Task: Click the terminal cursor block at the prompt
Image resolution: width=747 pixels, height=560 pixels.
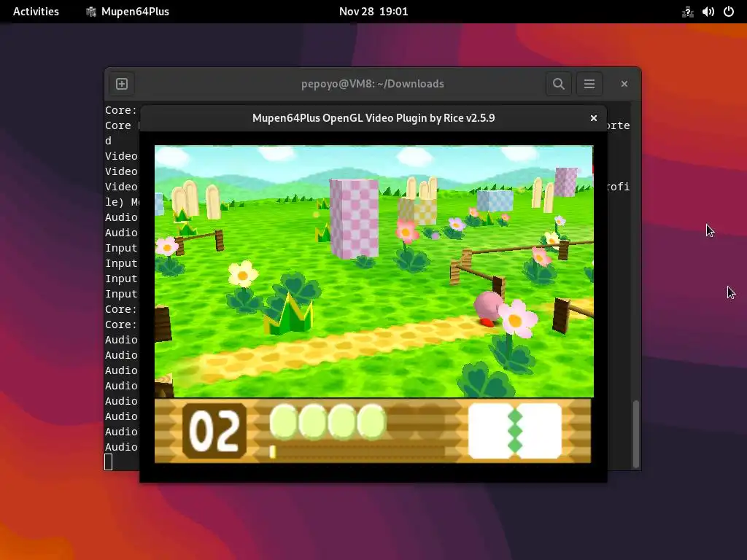Action: tap(109, 462)
